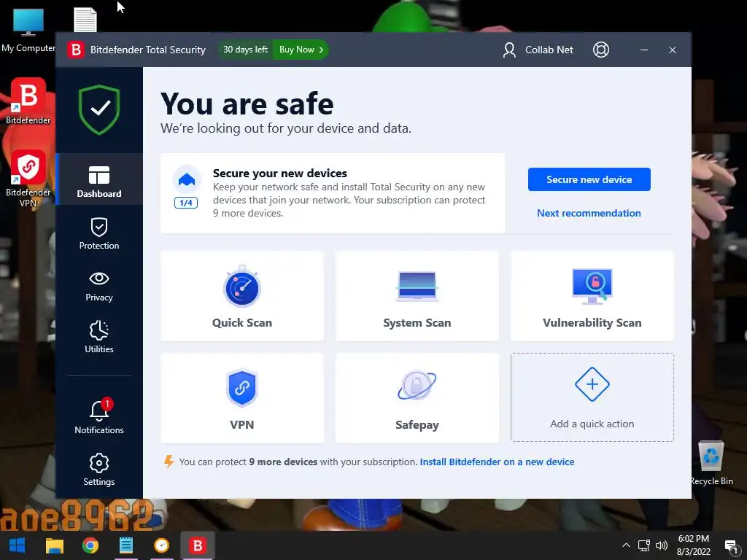Open Google Chrome from the taskbar
The image size is (747, 560).
90,545
